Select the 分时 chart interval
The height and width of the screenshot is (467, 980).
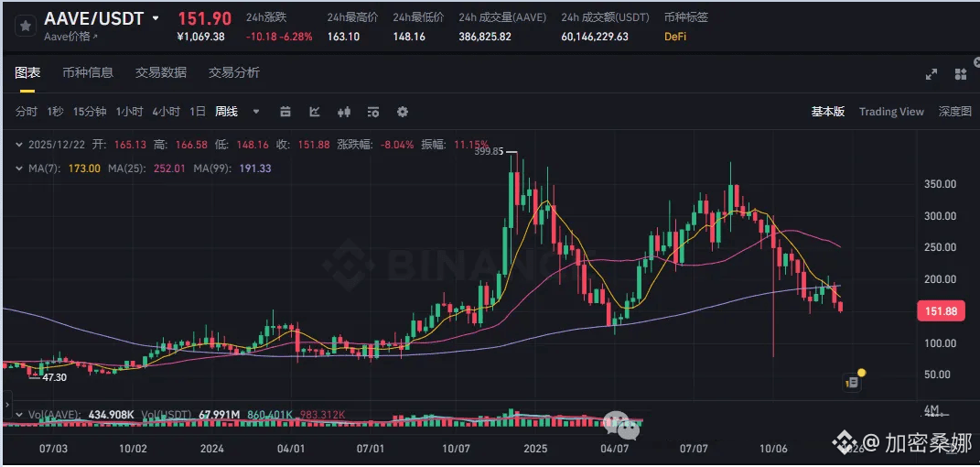(x=27, y=112)
